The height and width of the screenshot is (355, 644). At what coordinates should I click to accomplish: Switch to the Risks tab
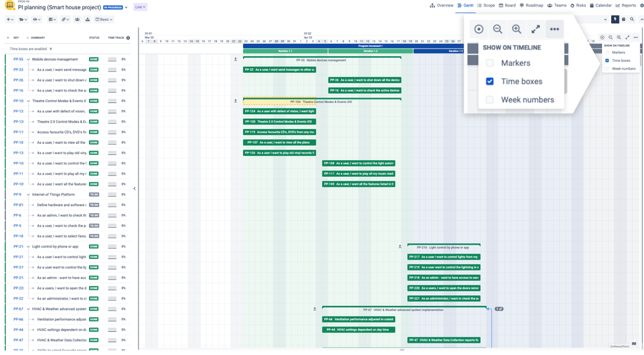point(578,5)
